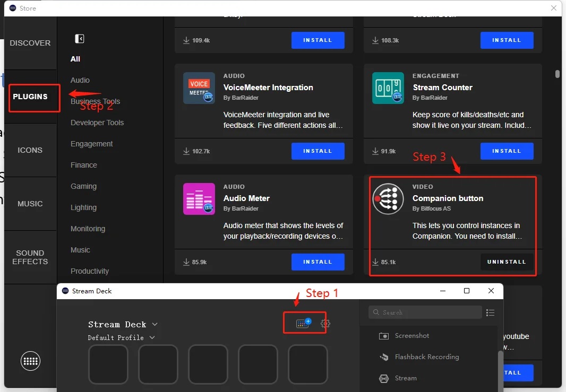Click the Stream Deck title bar app icon
The width and height of the screenshot is (566, 392).
click(65, 291)
